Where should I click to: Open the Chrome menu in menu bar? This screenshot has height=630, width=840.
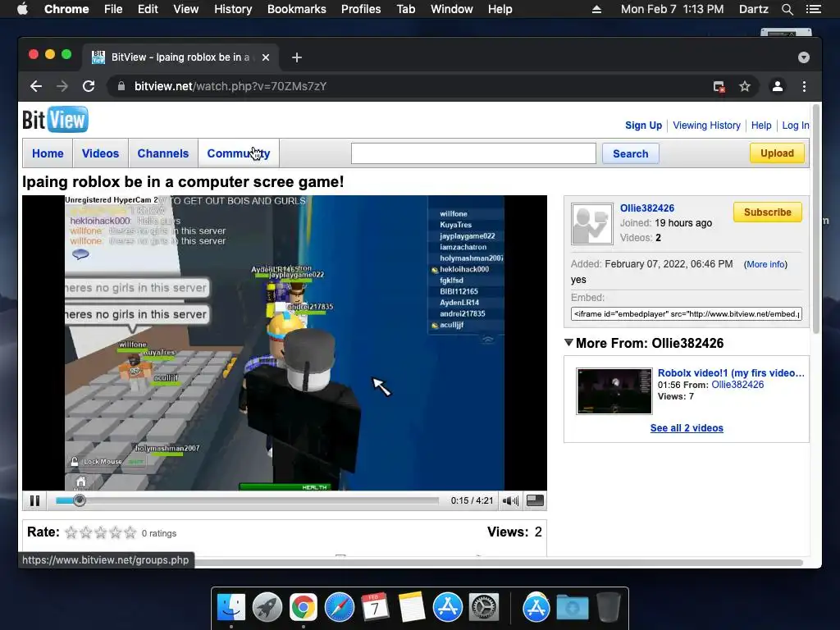click(66, 9)
